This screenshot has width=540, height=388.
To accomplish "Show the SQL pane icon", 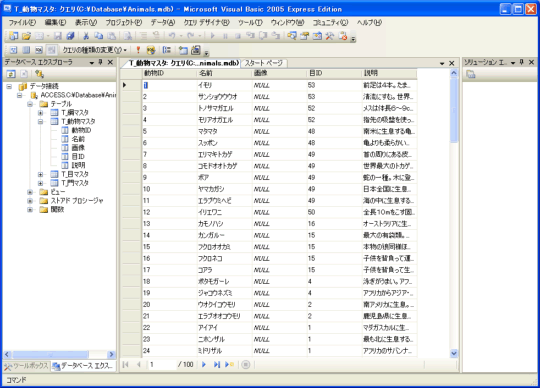I will coord(39,50).
